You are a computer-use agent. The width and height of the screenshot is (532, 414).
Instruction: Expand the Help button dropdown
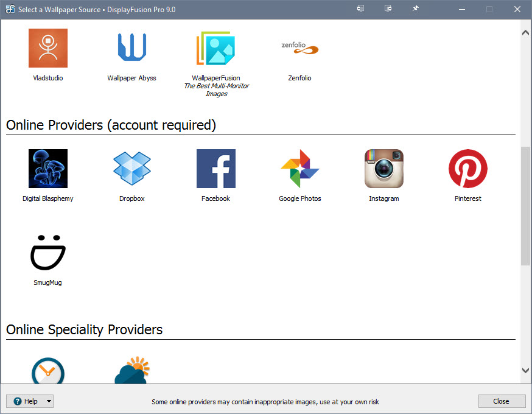point(47,401)
